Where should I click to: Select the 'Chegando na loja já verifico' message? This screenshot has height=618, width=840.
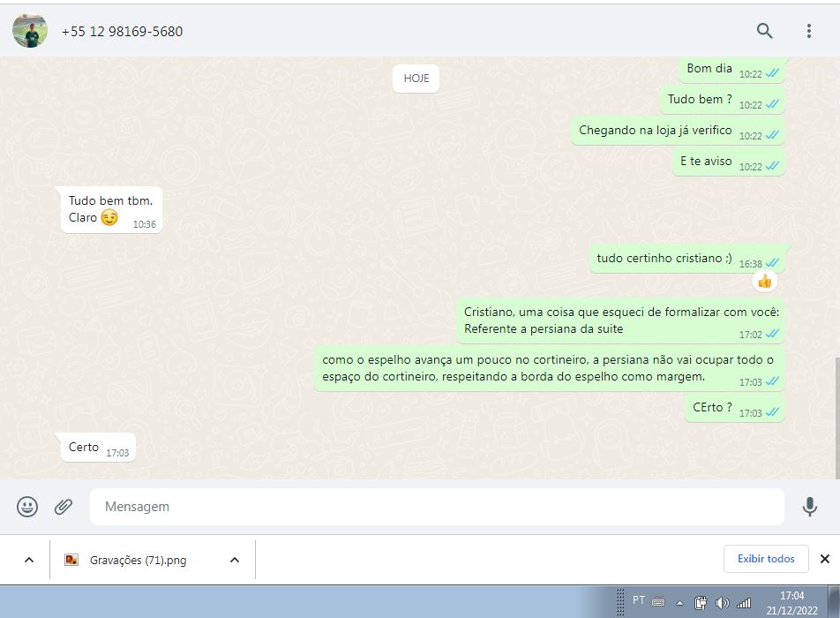(678, 132)
